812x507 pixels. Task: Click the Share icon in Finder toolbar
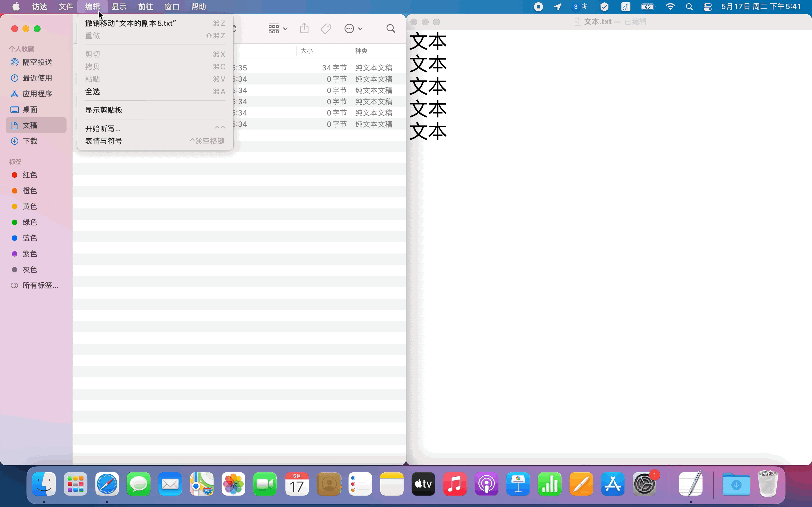tap(304, 28)
